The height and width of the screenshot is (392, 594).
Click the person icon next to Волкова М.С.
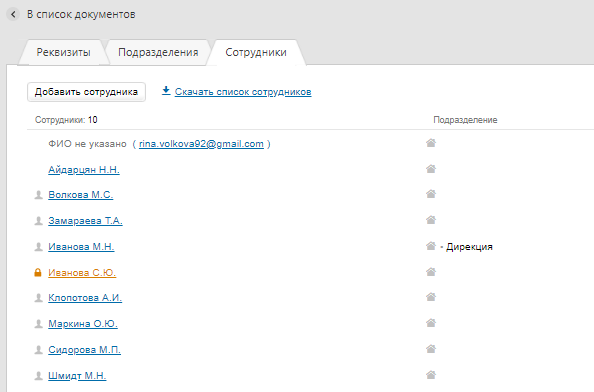tap(38, 195)
